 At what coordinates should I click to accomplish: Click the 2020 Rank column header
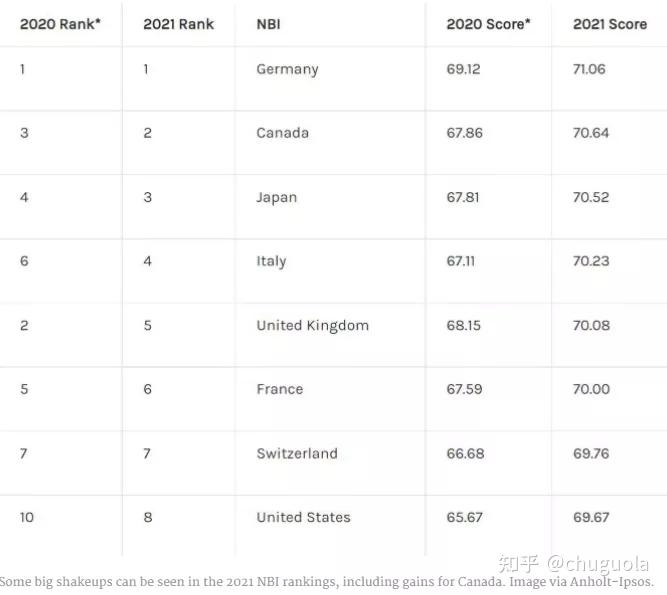tap(60, 24)
